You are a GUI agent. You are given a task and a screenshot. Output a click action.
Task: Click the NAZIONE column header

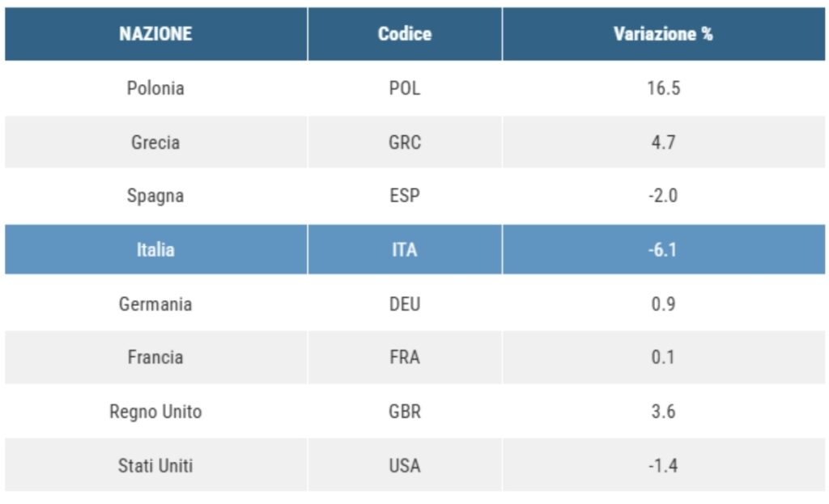pos(156,34)
